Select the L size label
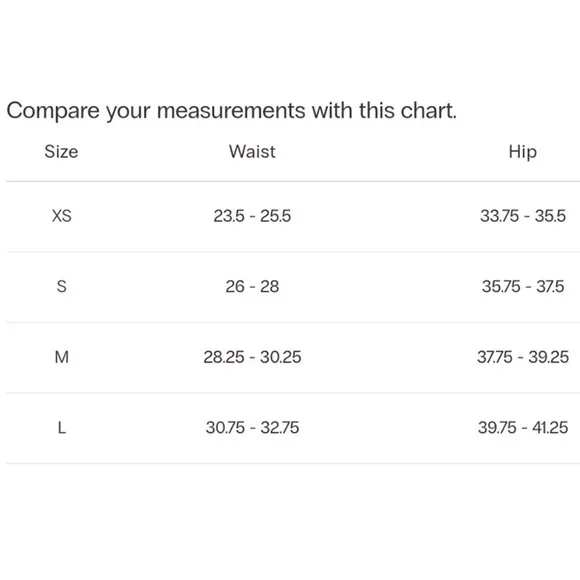Screen dimensions: 580x580 61,428
